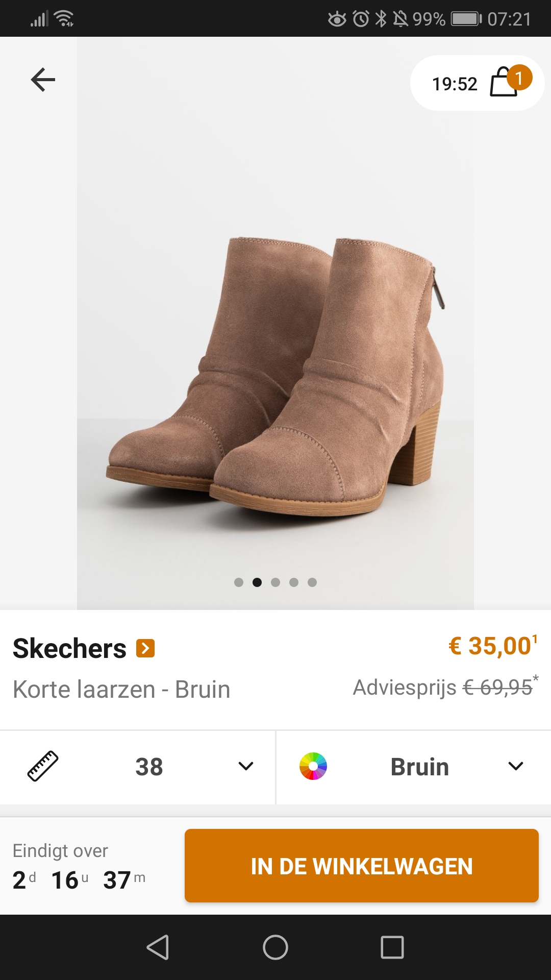Tap the color wheel icon
Viewport: 551px width, 980px height.
click(x=313, y=766)
